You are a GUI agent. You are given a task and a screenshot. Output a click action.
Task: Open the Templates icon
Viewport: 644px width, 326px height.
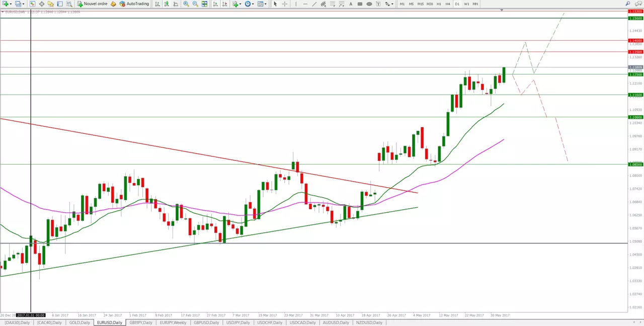click(x=261, y=4)
